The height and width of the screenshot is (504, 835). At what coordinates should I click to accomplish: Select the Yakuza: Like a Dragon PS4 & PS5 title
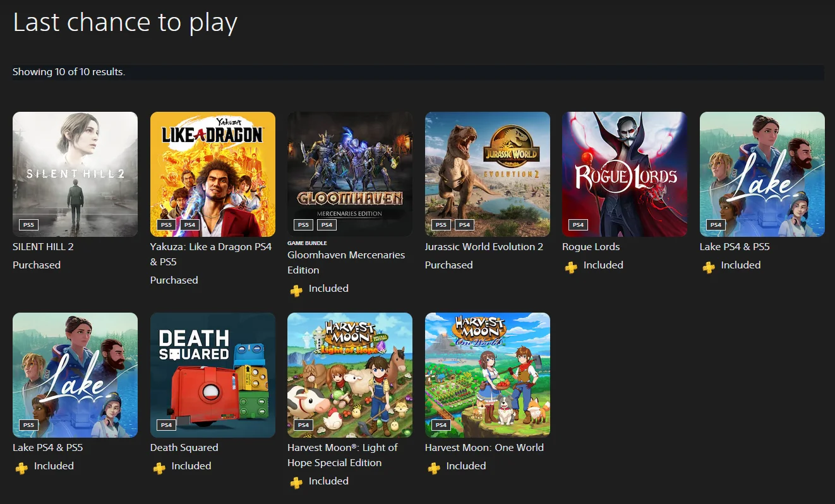(x=211, y=255)
